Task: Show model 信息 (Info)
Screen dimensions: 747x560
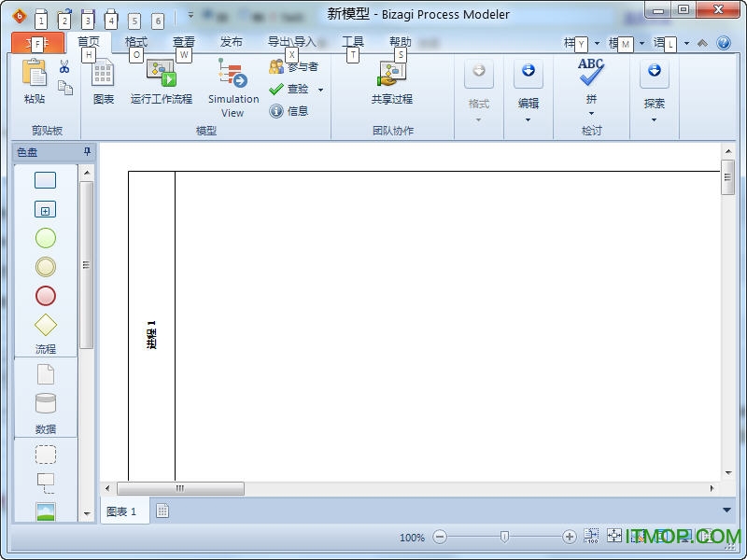Action: pyautogui.click(x=289, y=111)
